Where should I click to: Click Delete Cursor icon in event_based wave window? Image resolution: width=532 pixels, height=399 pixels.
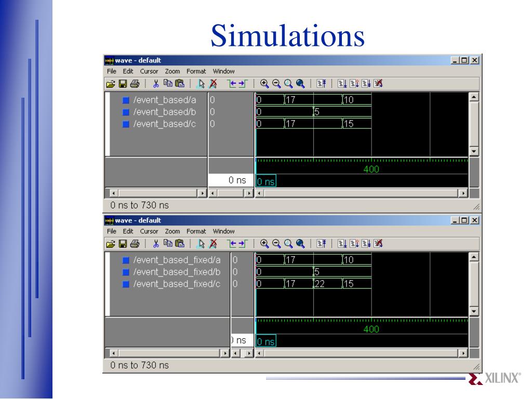(213, 84)
